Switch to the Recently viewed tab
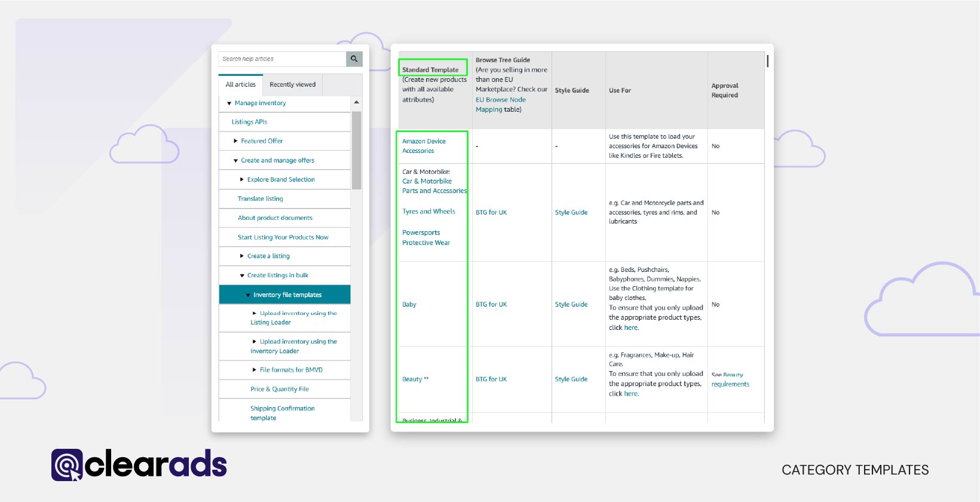The height and width of the screenshot is (502, 980). (292, 85)
